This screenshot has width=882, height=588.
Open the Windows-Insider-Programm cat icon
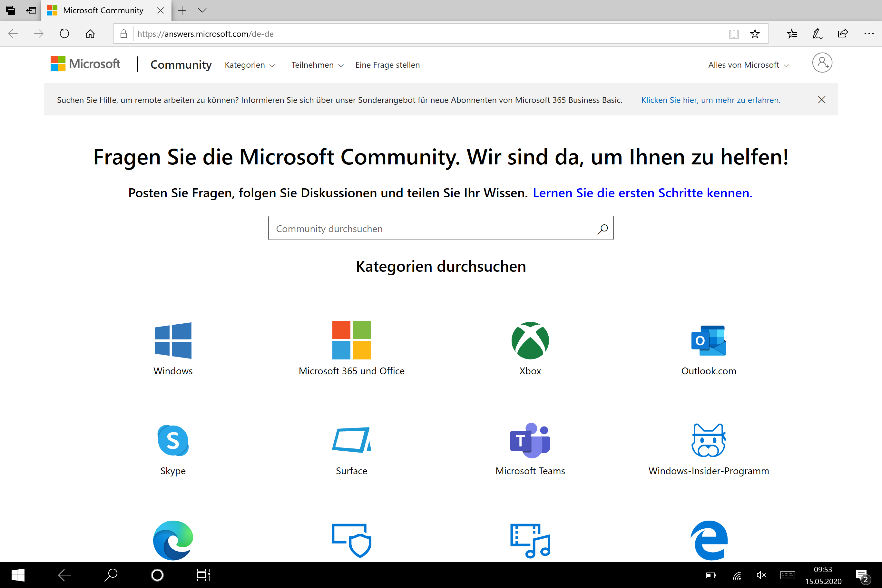(708, 440)
